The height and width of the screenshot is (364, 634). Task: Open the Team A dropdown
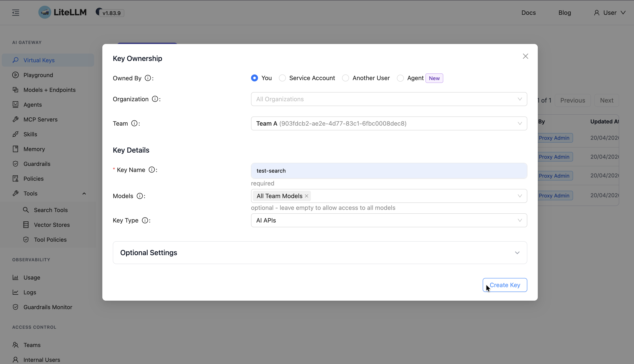(389, 123)
